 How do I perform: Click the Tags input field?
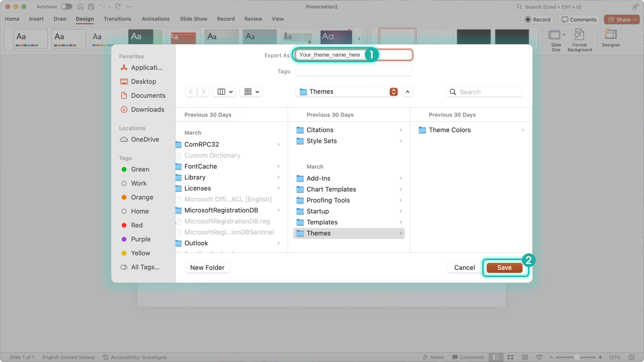tap(353, 71)
